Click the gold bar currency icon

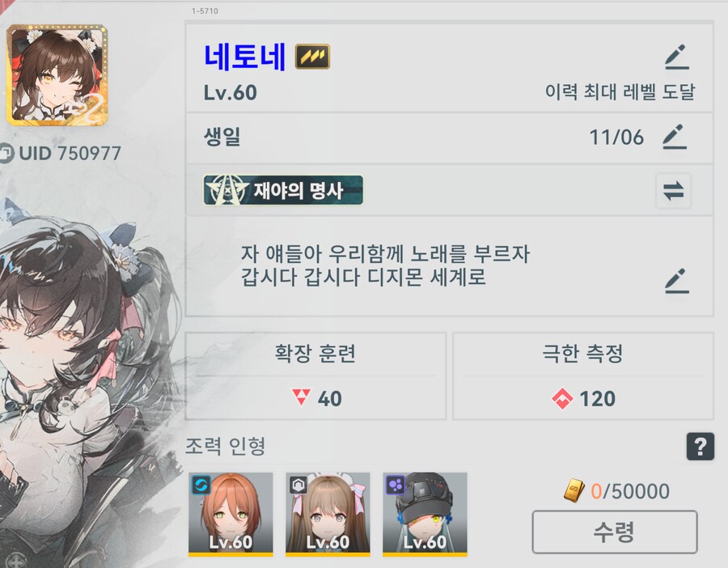tap(574, 491)
